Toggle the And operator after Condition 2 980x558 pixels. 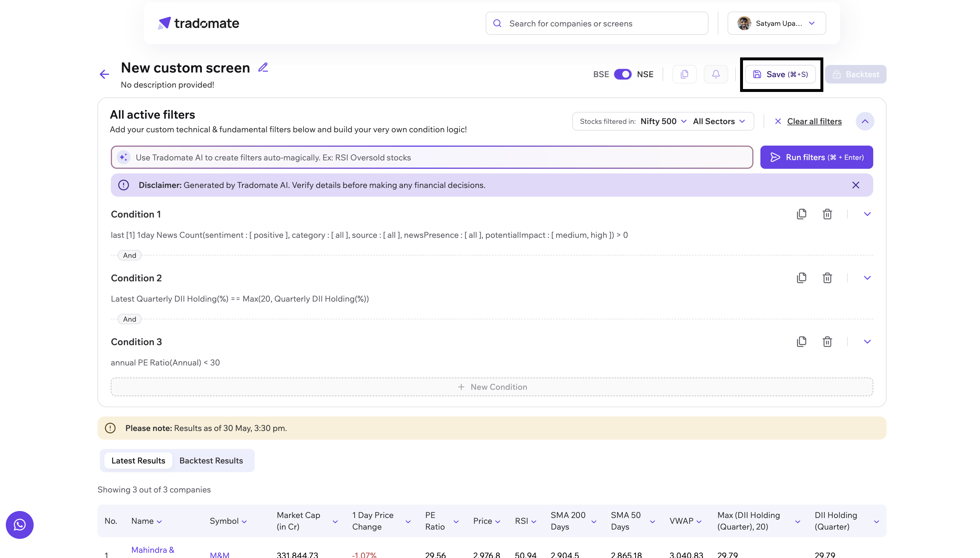pyautogui.click(x=130, y=319)
